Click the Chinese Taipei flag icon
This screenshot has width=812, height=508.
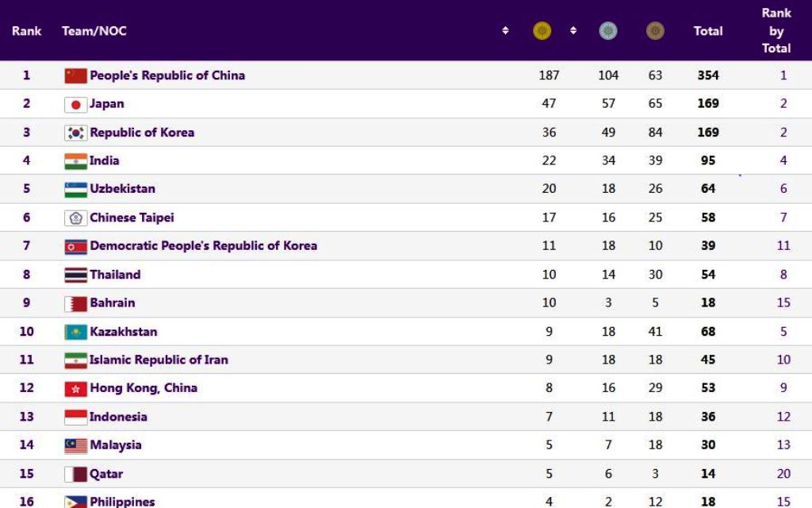coord(75,218)
